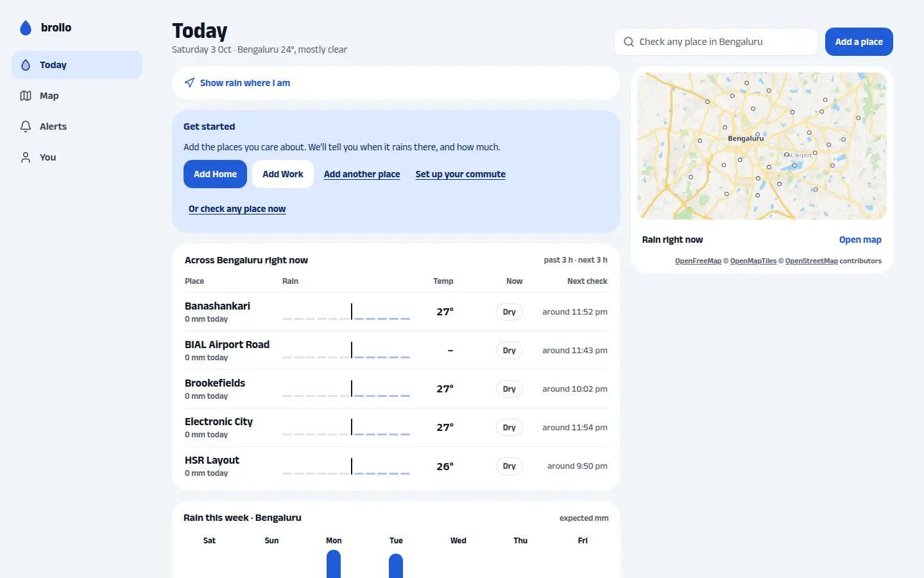924x578 pixels.
Task: Click the search magnifier icon
Action: [629, 42]
